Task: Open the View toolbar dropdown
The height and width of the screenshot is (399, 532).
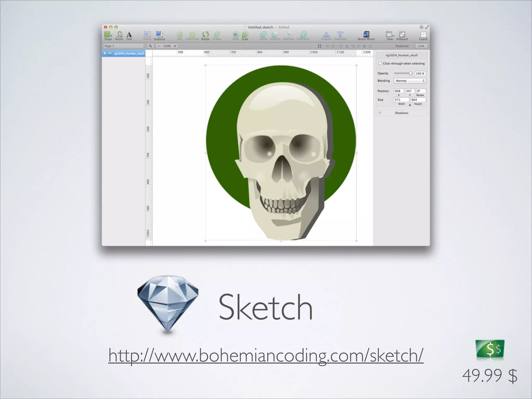Action: pos(389,36)
